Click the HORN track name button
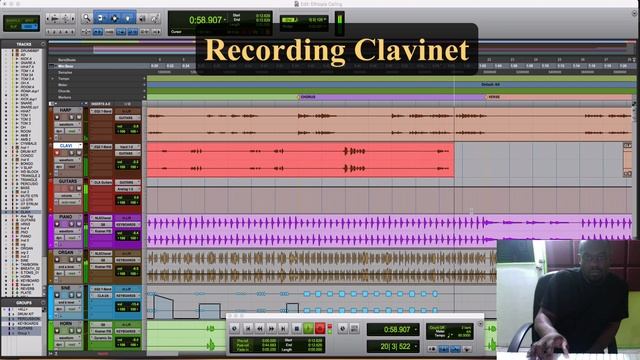640x360 pixels. (65, 323)
